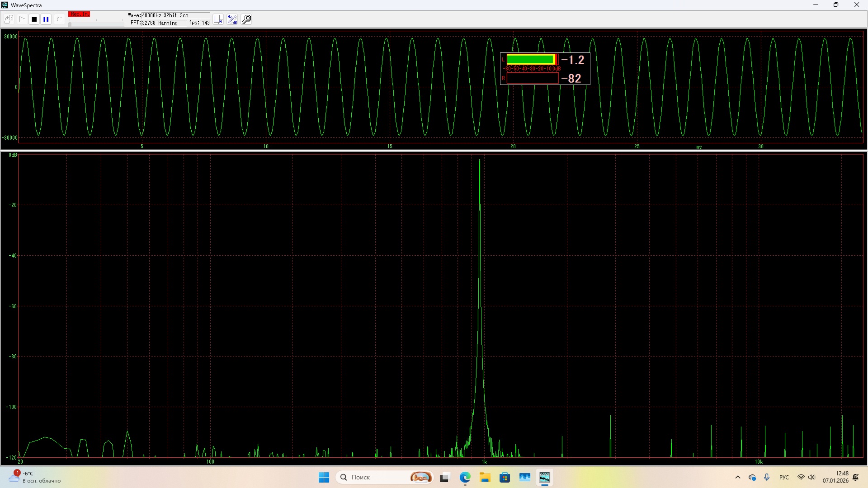Open Microsoft Edge from taskbar
The height and width of the screenshot is (488, 868).
coord(465,477)
